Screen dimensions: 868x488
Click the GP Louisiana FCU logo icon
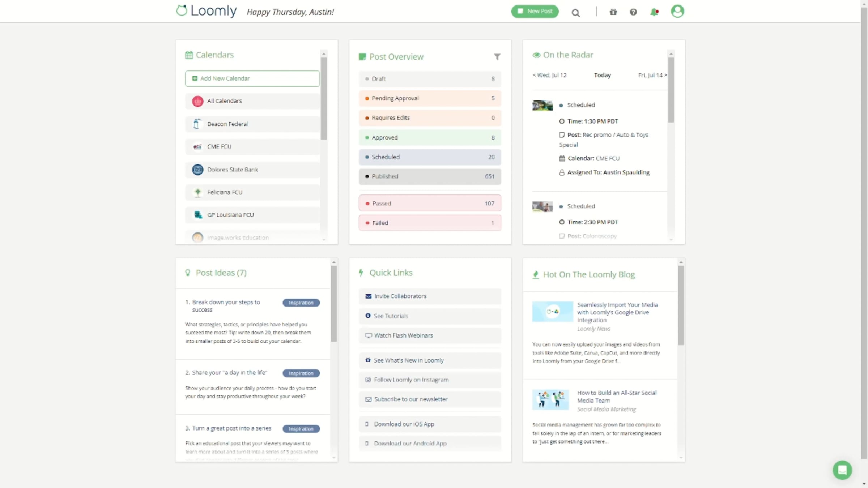coord(197,215)
